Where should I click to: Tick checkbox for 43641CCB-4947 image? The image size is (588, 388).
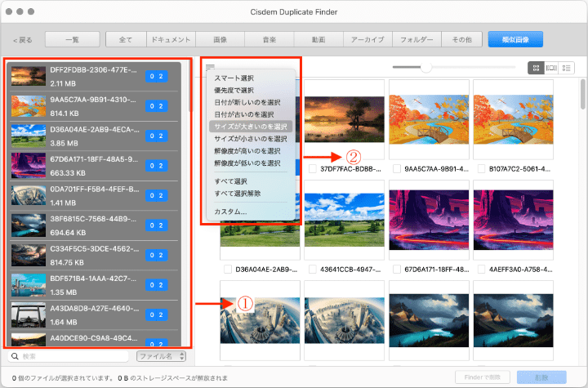(x=312, y=269)
